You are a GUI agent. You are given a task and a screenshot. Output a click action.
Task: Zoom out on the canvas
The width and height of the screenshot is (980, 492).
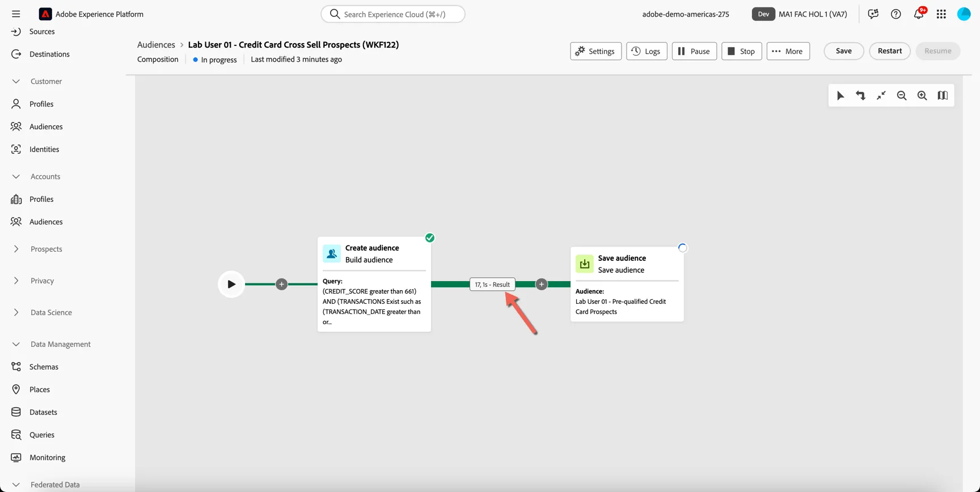(902, 96)
